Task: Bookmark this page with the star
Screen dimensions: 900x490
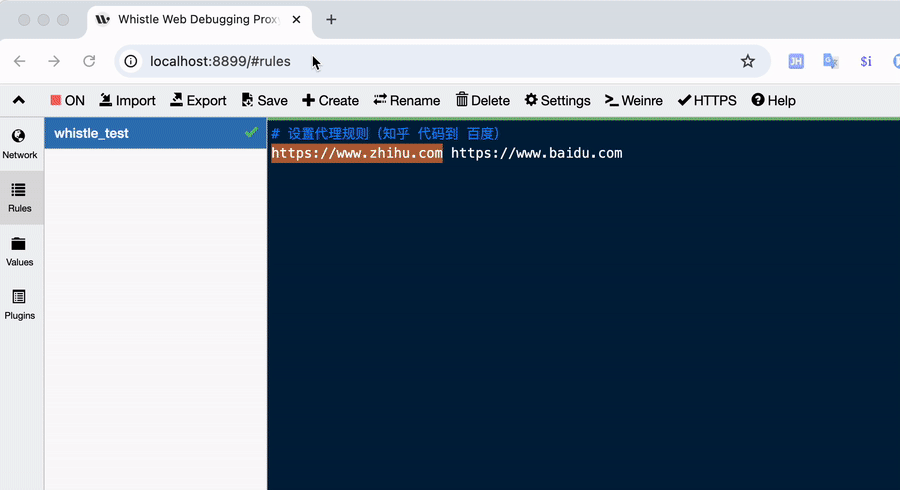Action: pyautogui.click(x=747, y=61)
